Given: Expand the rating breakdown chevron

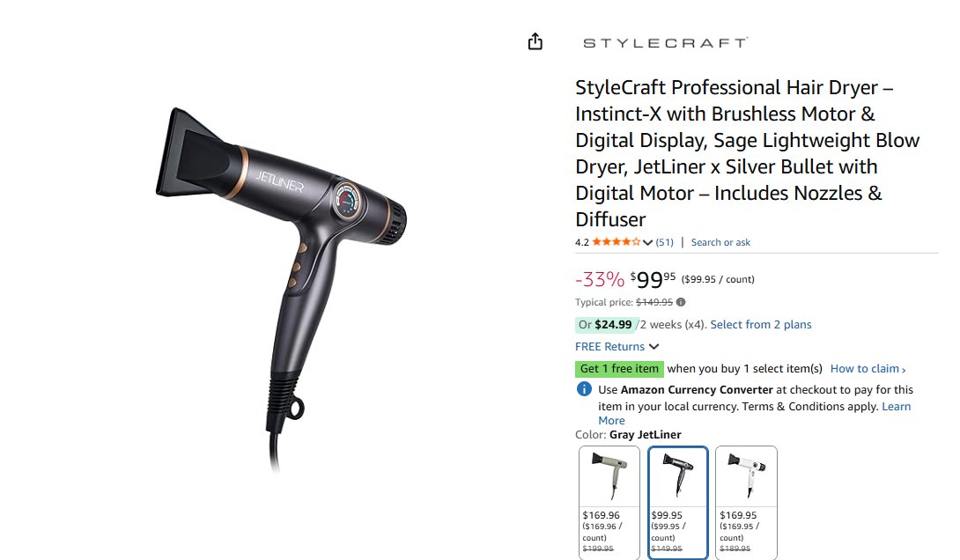Looking at the screenshot, I should point(647,242).
